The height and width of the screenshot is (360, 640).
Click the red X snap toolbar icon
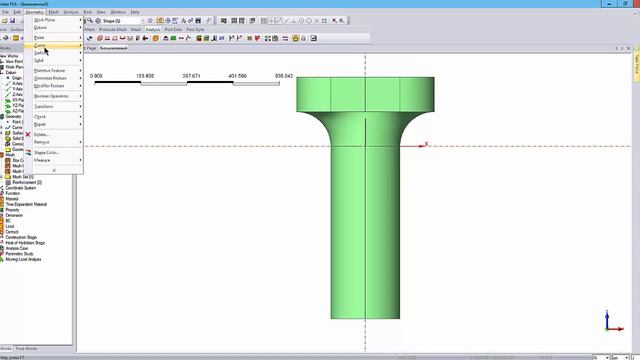click(x=334, y=20)
